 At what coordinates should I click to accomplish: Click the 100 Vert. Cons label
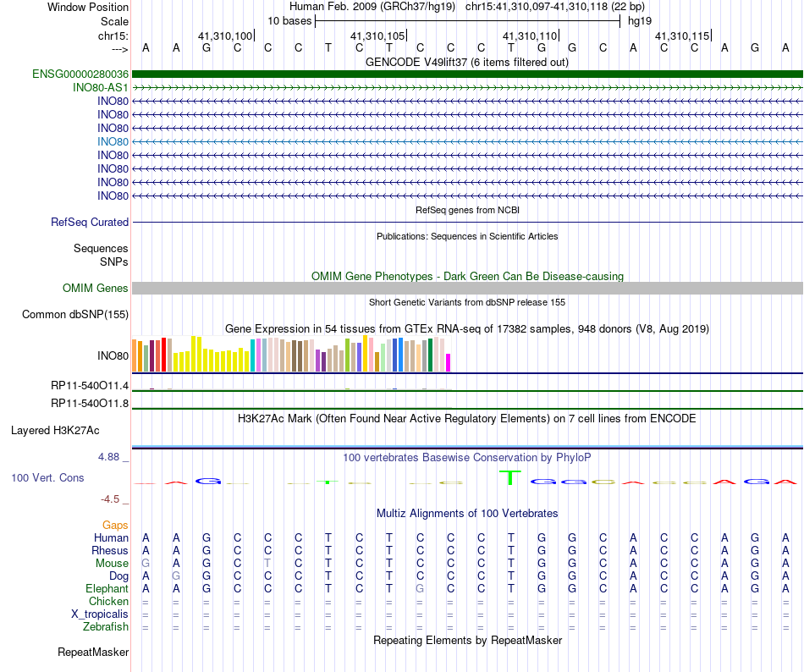click(x=47, y=477)
